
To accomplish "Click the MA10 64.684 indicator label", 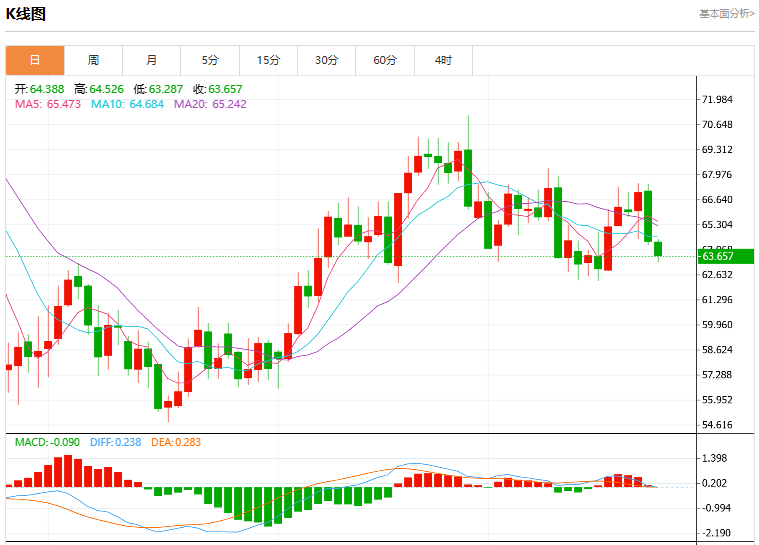I will pyautogui.click(x=128, y=104).
